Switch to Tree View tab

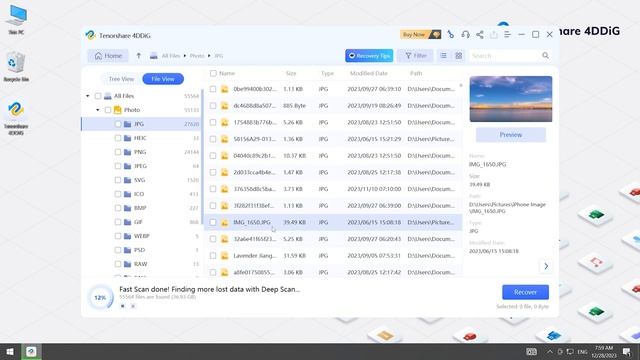pyautogui.click(x=121, y=79)
